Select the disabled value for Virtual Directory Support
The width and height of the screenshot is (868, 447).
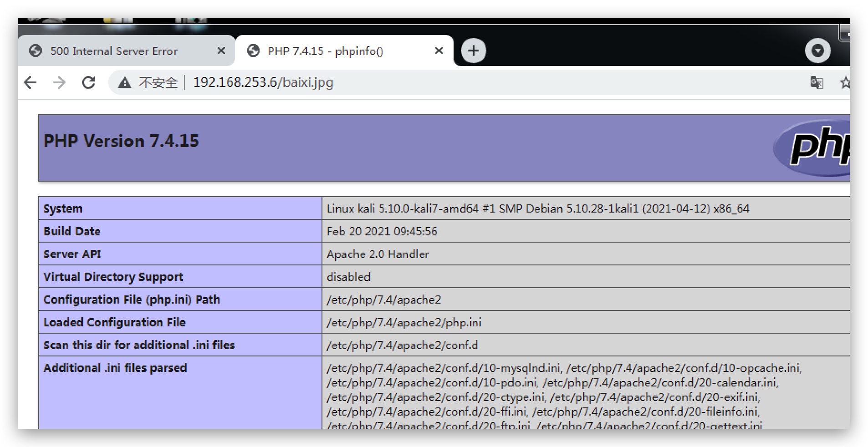click(x=348, y=277)
